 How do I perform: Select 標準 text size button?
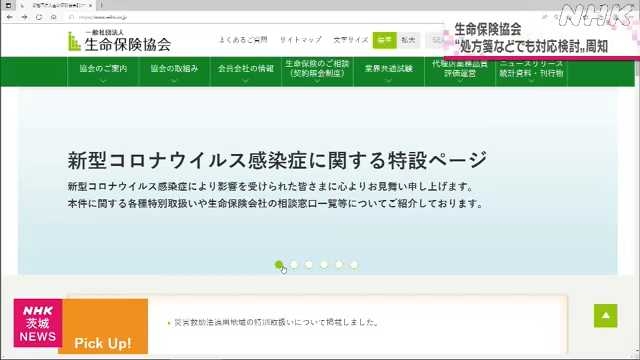[x=384, y=40]
